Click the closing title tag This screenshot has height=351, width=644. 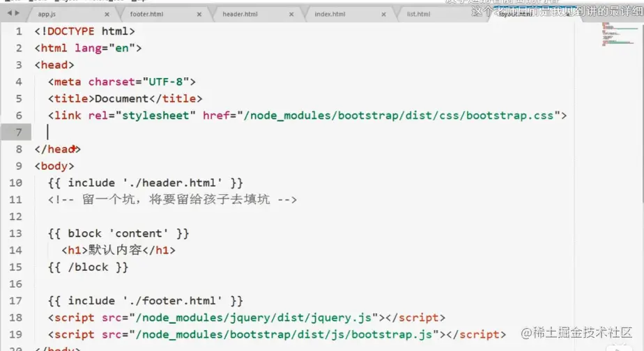[x=176, y=98]
